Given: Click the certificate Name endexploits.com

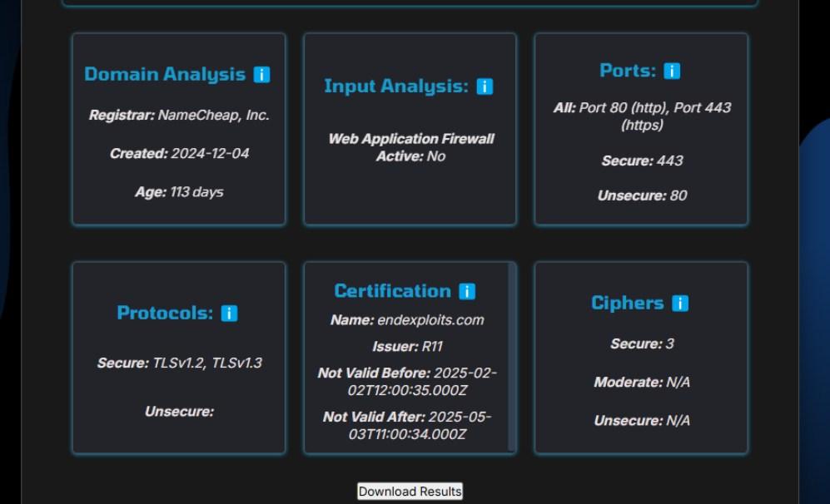Looking at the screenshot, I should tap(406, 320).
